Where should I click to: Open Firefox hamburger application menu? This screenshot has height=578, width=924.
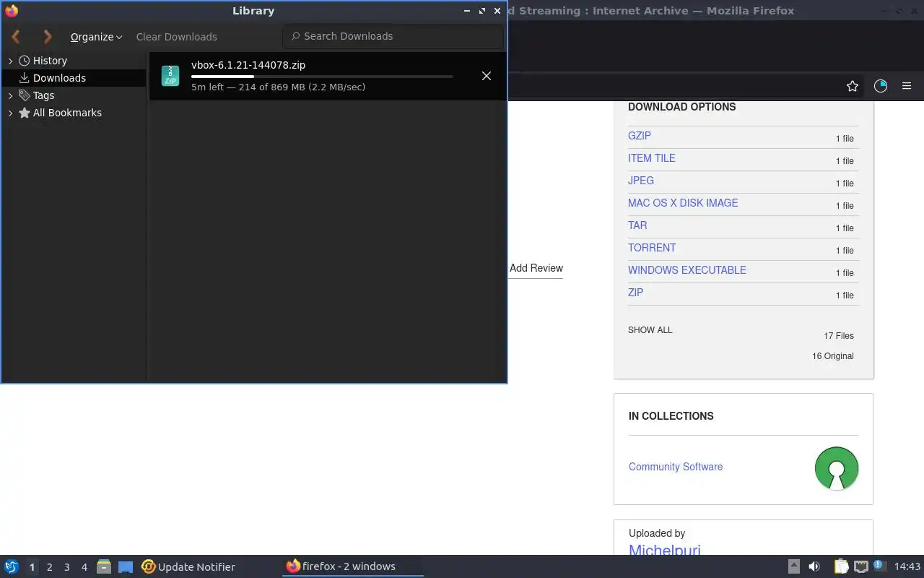click(x=907, y=86)
